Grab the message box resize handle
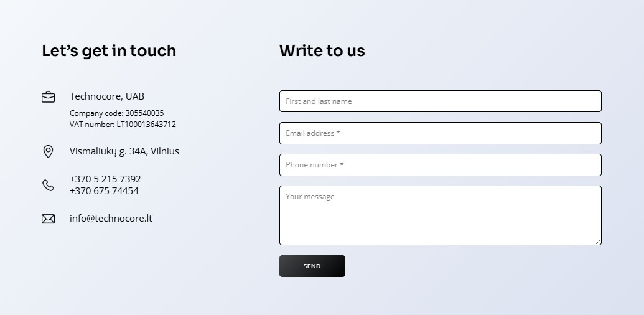Screen dimensions: 644x315 [599, 242]
